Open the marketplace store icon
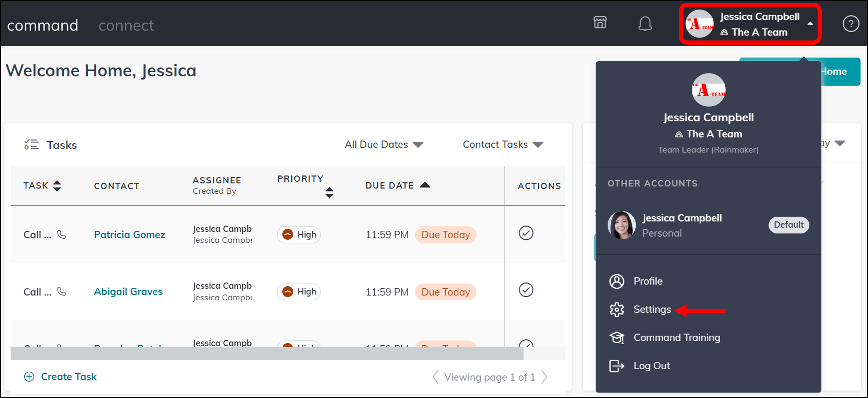This screenshot has width=868, height=398. click(600, 22)
